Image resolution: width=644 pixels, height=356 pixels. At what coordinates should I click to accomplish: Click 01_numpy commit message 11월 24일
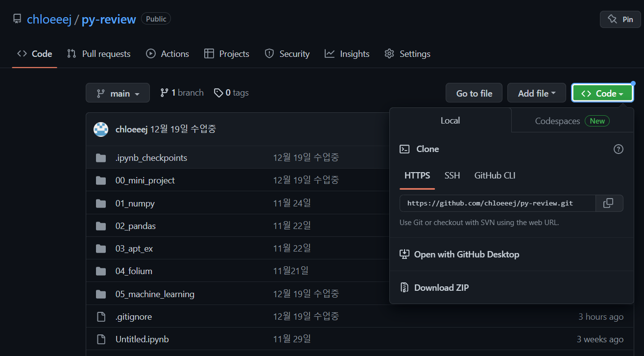(292, 203)
